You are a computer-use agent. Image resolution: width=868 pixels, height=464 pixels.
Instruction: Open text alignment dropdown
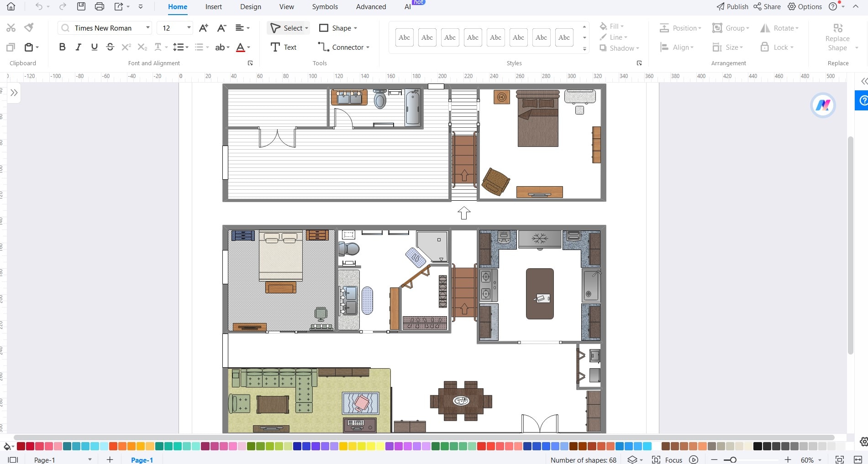point(242,28)
